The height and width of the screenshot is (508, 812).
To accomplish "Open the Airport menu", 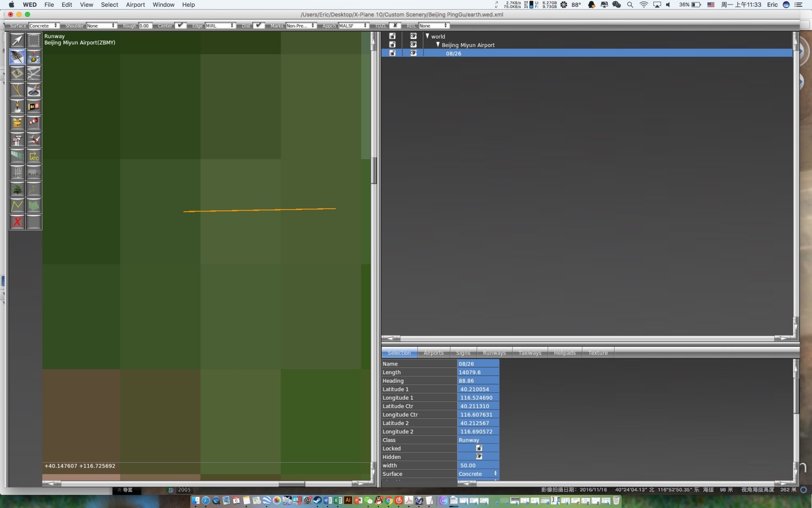I will pos(135,5).
